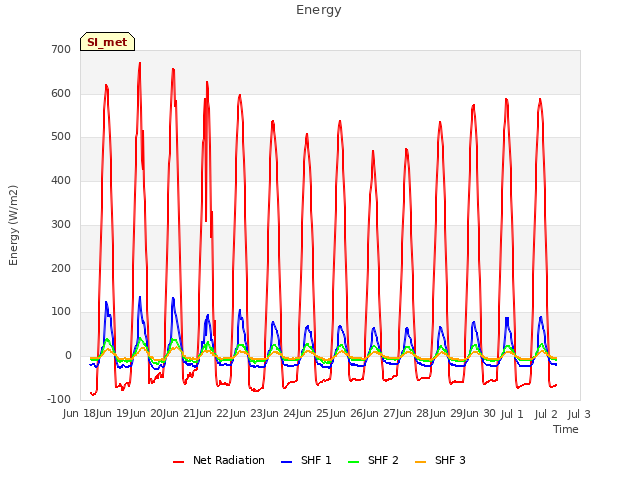Click the SI_met annotation tag
Image resolution: width=640 pixels, height=480 pixels.
tap(107, 42)
